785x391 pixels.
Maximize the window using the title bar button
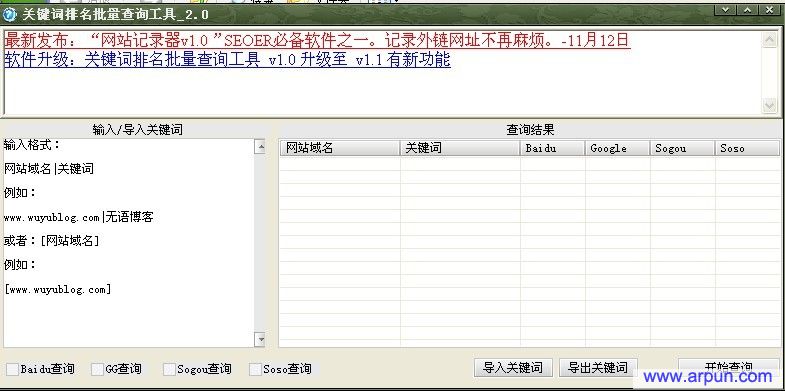tap(746, 10)
